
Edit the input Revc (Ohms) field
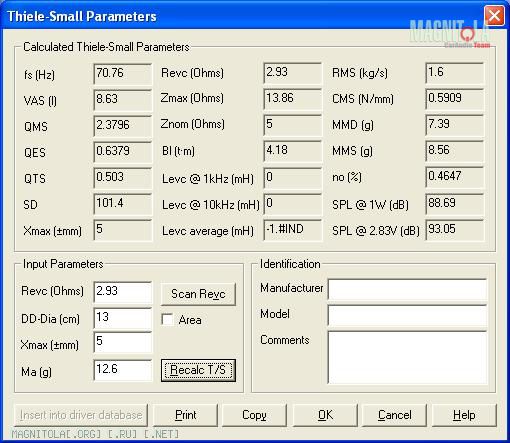(x=123, y=292)
